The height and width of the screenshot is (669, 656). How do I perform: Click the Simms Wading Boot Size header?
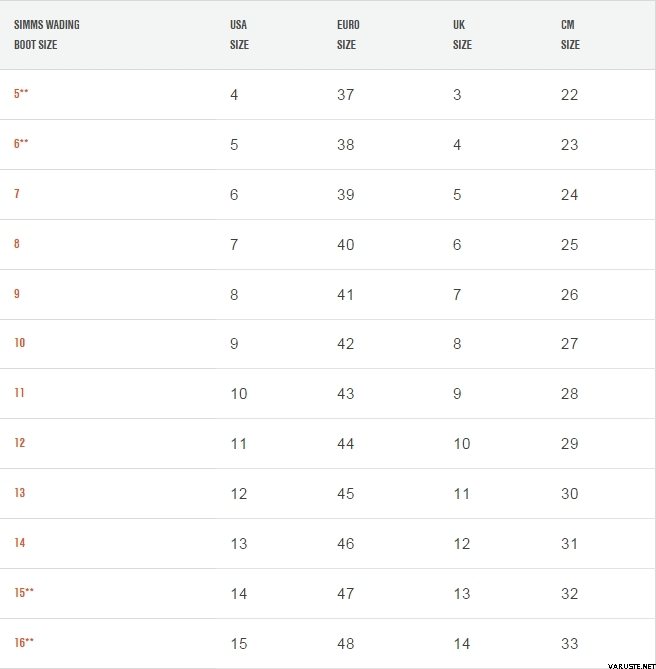point(46,35)
